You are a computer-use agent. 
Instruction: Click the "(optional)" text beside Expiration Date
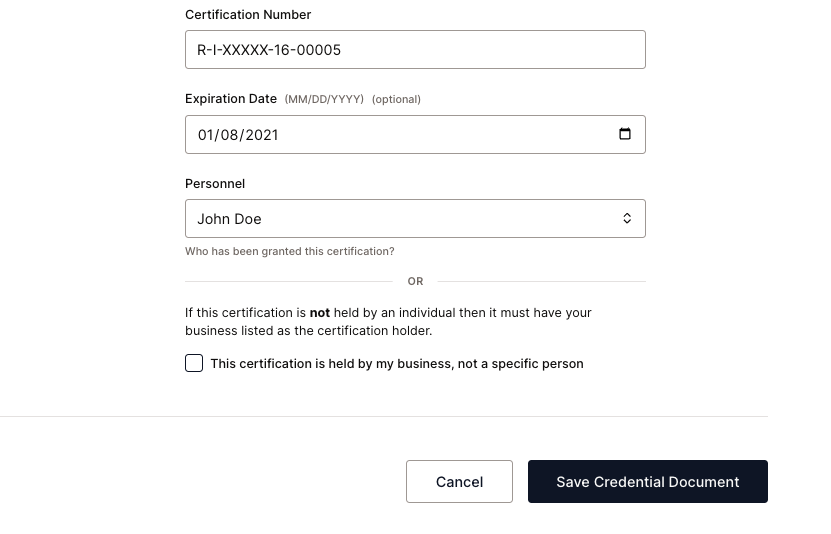click(396, 100)
